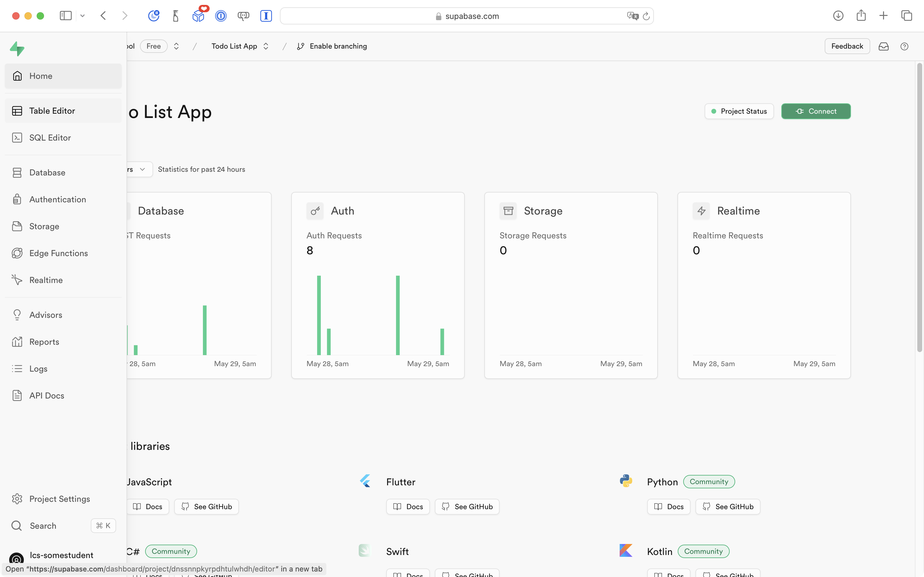This screenshot has height=577, width=924.
Task: Click the Supabase logo icon
Action: (17, 49)
